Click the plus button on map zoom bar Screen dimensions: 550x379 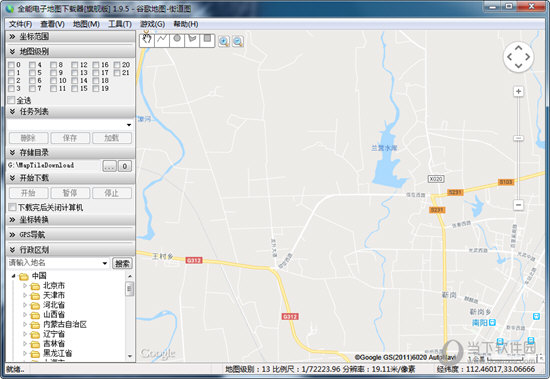tap(518, 92)
